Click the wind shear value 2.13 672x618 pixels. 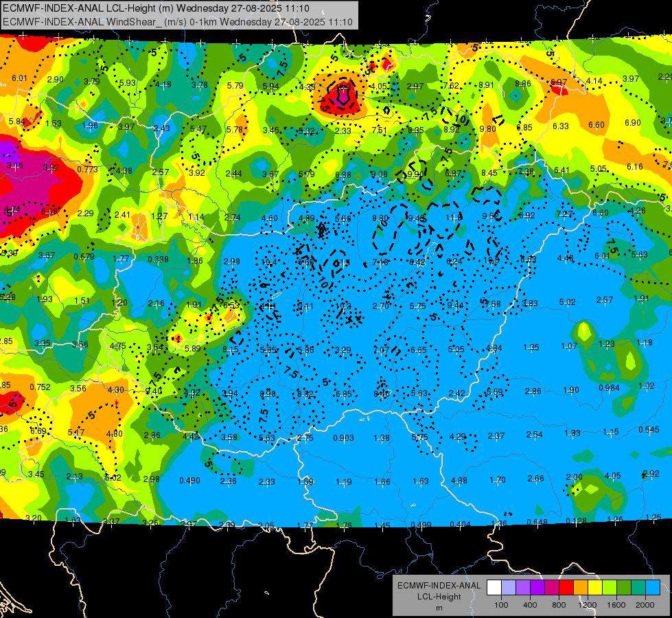tap(75, 477)
